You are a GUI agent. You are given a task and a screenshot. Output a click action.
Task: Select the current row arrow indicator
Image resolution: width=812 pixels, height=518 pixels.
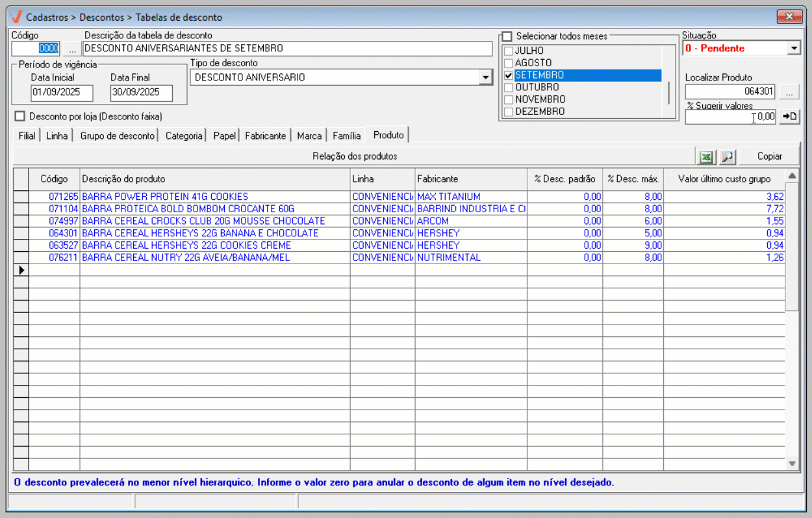point(21,270)
